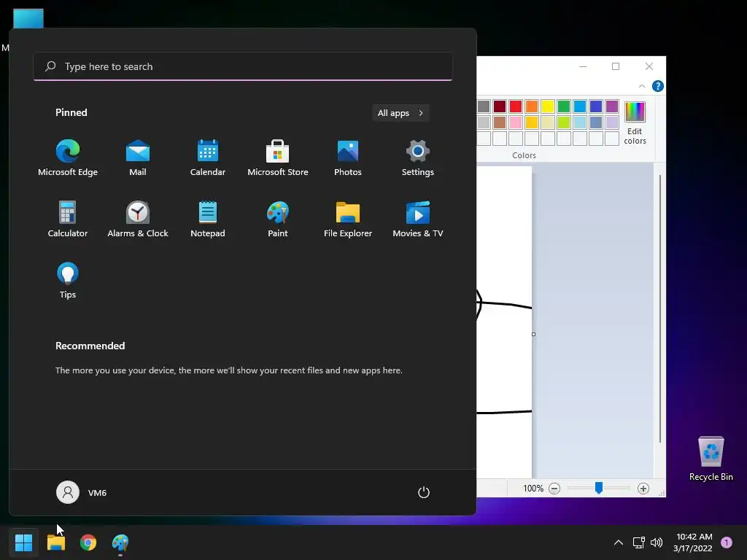Click the Paint vertical scrollbar

660,309
